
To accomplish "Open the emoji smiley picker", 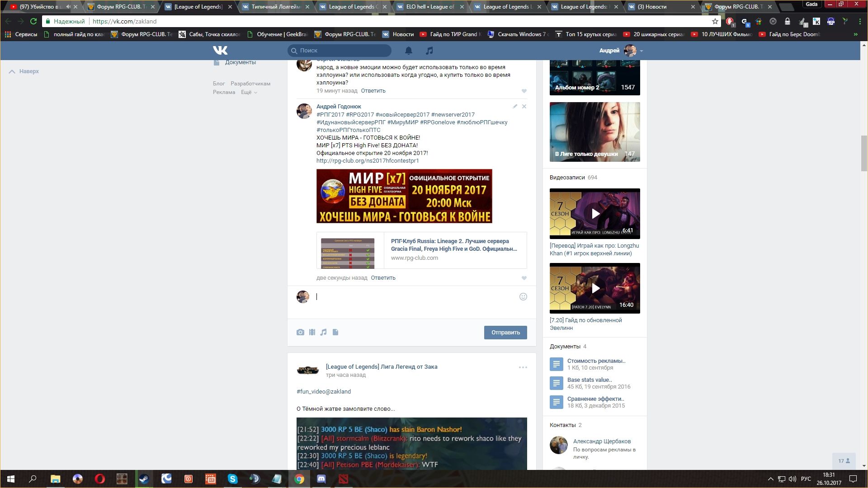I will click(523, 297).
